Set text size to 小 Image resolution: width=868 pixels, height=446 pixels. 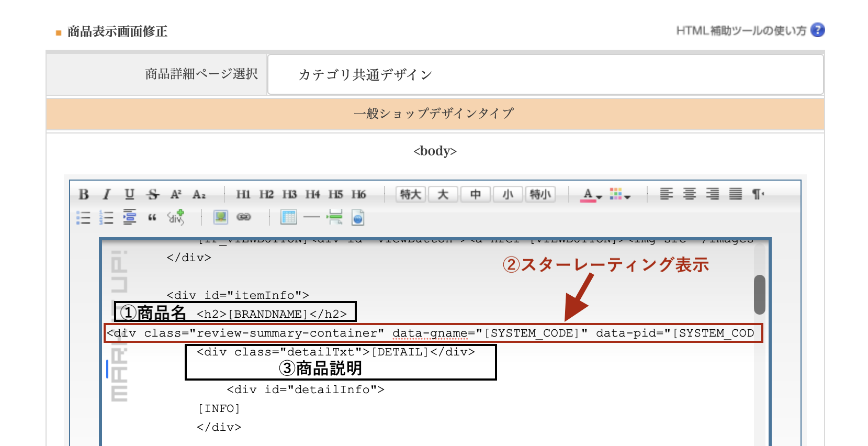[x=508, y=194]
